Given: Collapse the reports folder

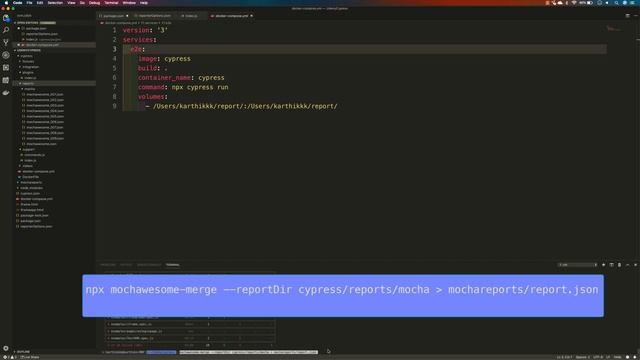Looking at the screenshot, I should pyautogui.click(x=27, y=83).
